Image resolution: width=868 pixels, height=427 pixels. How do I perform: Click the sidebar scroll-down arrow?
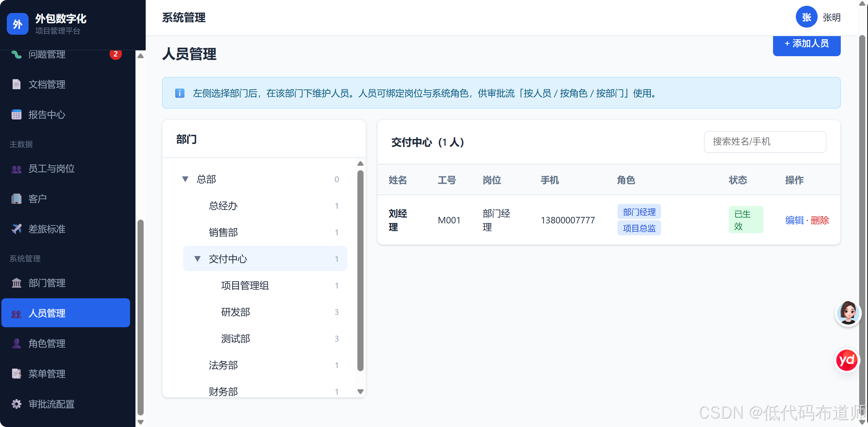141,422
